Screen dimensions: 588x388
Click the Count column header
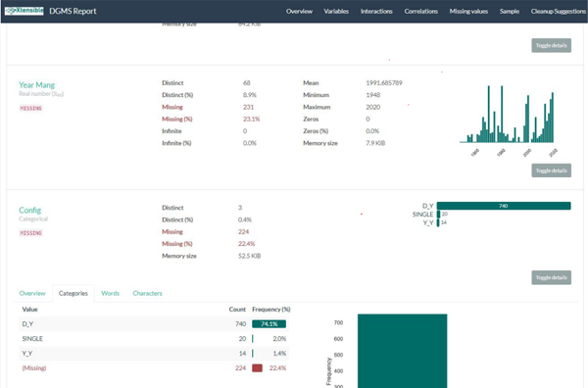(237, 310)
